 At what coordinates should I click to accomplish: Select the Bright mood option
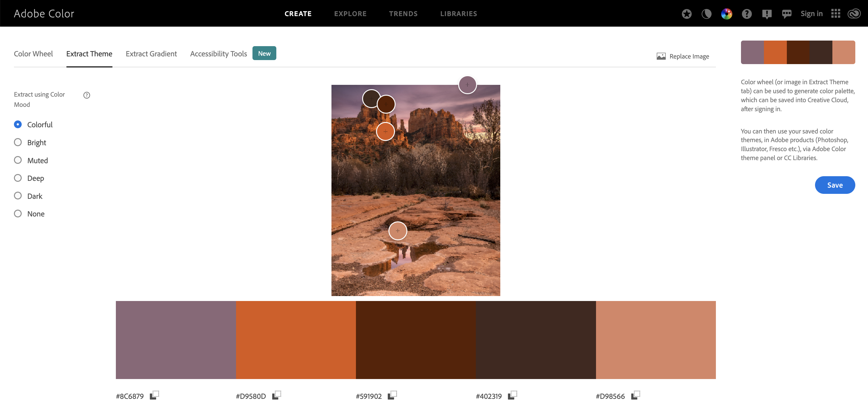tap(18, 142)
